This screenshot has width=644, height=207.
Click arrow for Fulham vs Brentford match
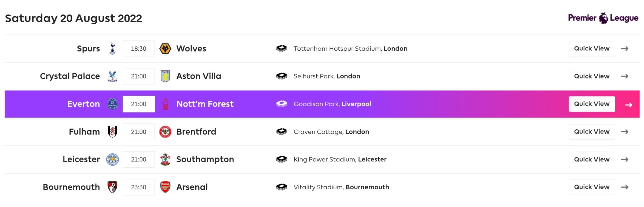tap(624, 131)
